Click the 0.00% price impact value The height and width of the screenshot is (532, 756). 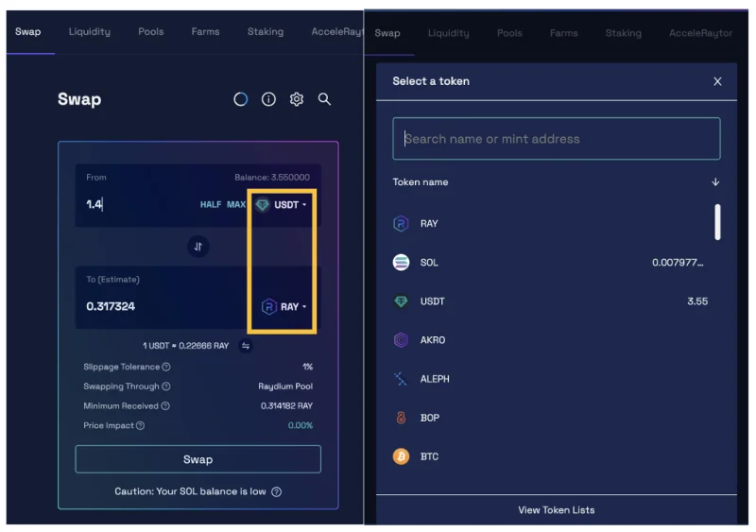point(301,425)
